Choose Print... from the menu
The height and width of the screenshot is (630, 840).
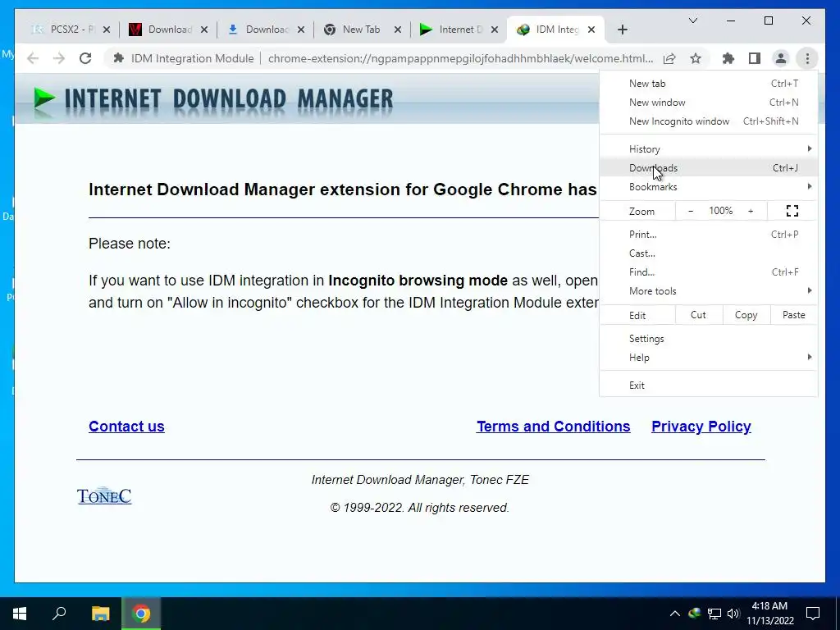pos(708,234)
